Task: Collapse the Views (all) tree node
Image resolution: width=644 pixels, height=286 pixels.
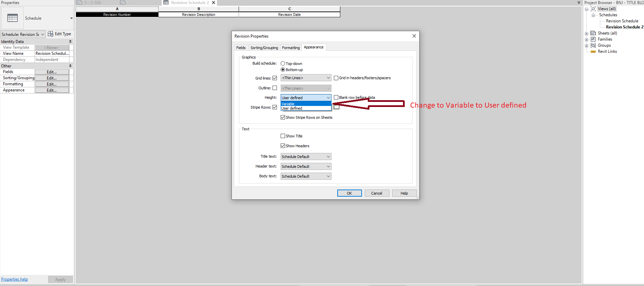Action: [x=586, y=9]
